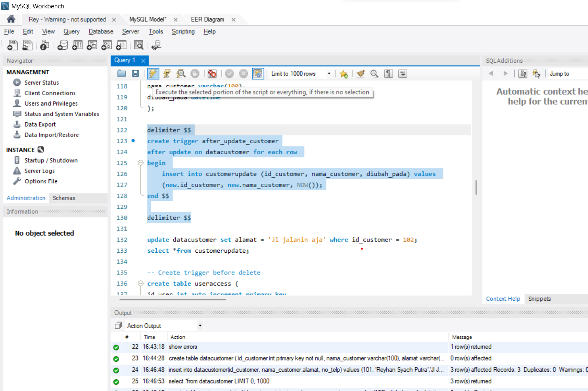Open the Database menu

tap(101, 31)
